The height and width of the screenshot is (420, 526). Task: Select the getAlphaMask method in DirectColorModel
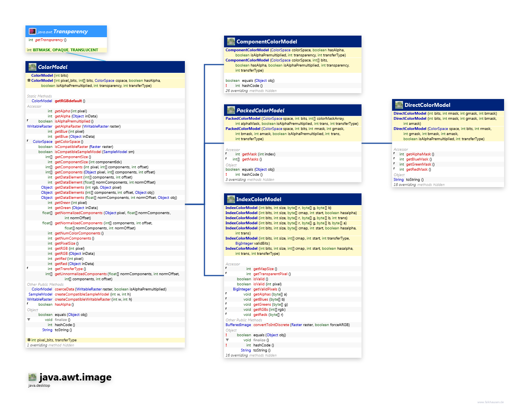418,154
